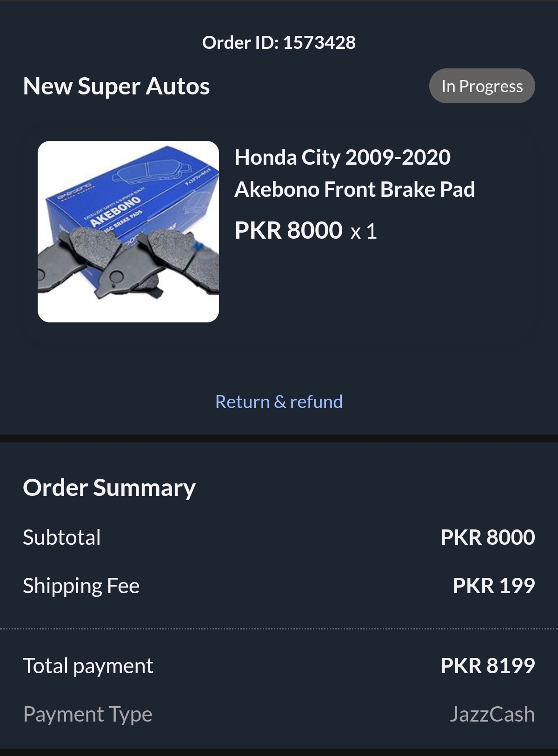Image resolution: width=558 pixels, height=756 pixels.
Task: Select the Payment Type label
Action: click(88, 714)
